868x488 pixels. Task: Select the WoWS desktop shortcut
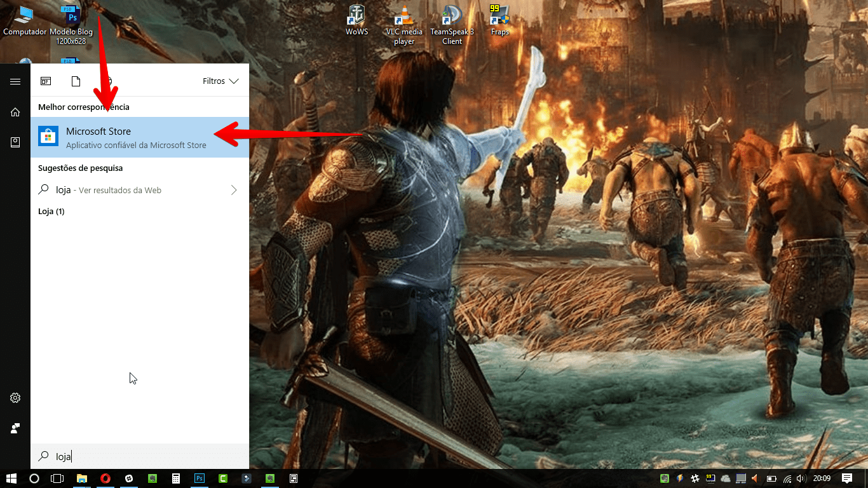pyautogui.click(x=356, y=21)
